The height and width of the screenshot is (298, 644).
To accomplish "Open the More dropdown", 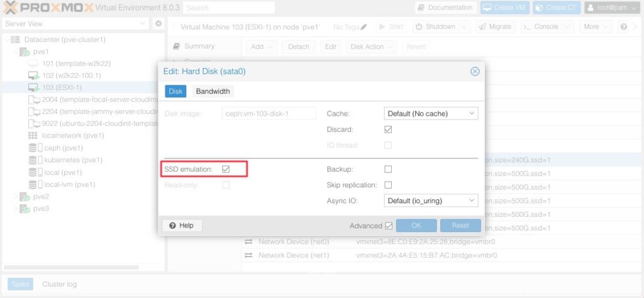I will point(596,26).
